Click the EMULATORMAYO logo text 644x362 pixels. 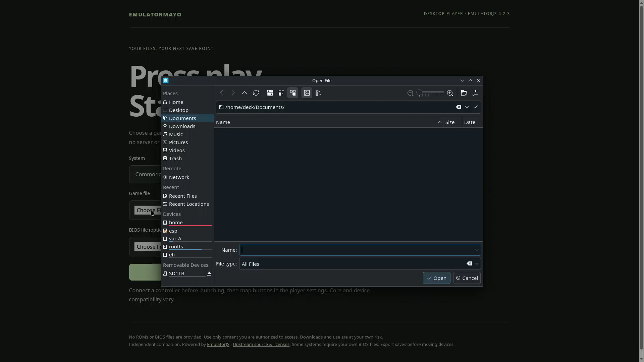155,15
